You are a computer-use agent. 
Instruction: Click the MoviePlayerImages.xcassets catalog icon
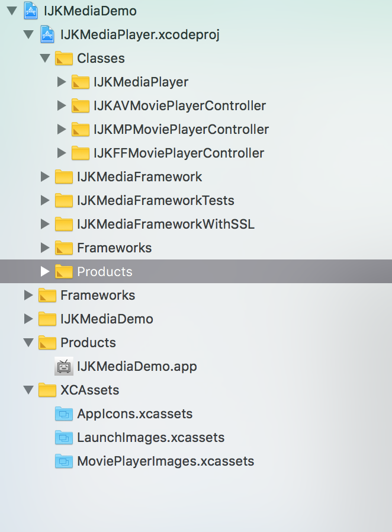tap(64, 461)
